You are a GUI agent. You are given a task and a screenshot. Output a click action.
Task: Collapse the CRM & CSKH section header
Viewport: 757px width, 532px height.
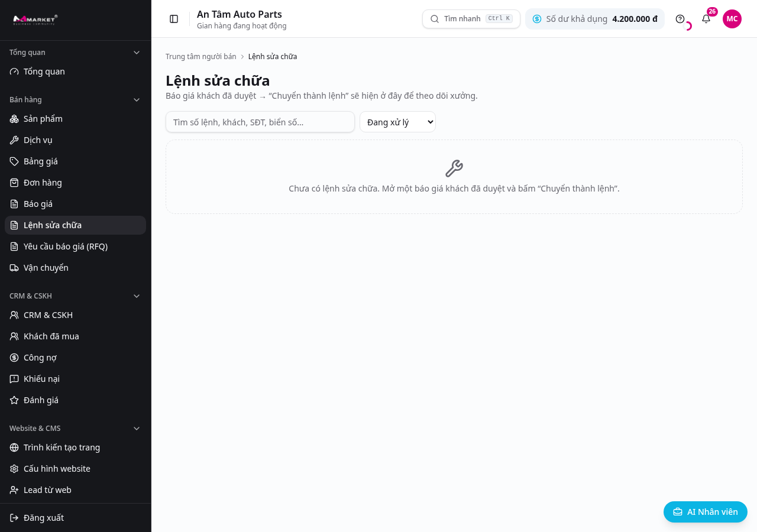(x=75, y=296)
